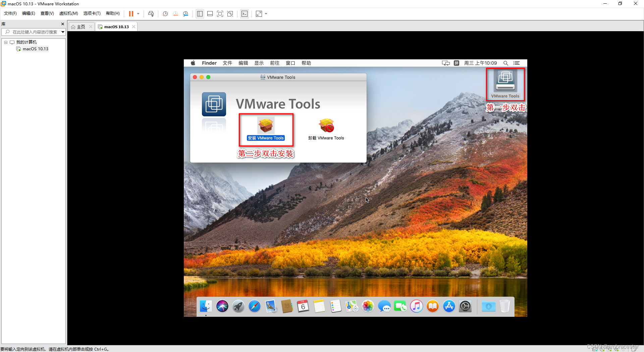644x352 pixels.
Task: Select macOS 10.13 in the library tree
Action: (35, 49)
